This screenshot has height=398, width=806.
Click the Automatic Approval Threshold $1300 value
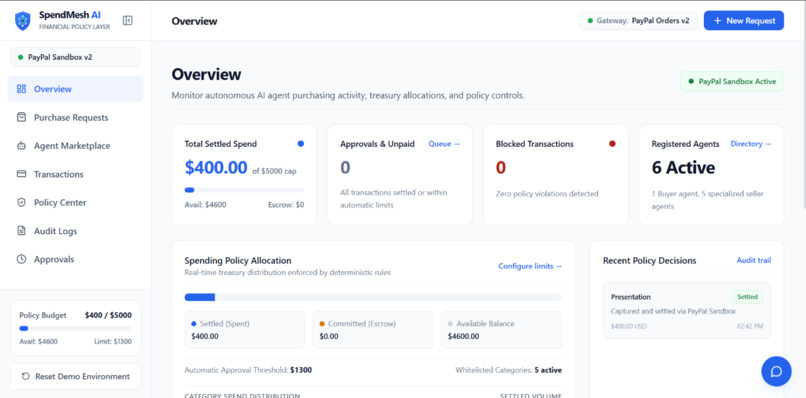point(301,370)
